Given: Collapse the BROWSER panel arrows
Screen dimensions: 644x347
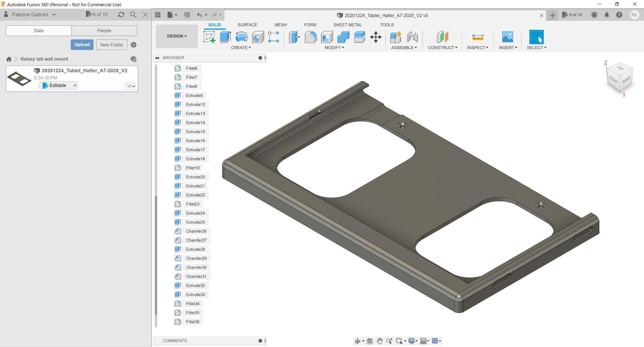Looking at the screenshot, I should 157,58.
